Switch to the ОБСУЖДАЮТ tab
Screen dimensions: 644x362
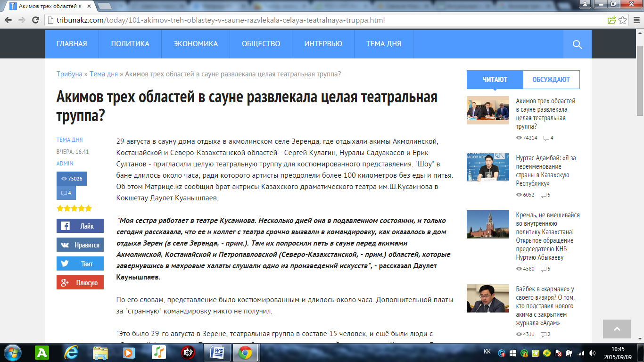[551, 80]
